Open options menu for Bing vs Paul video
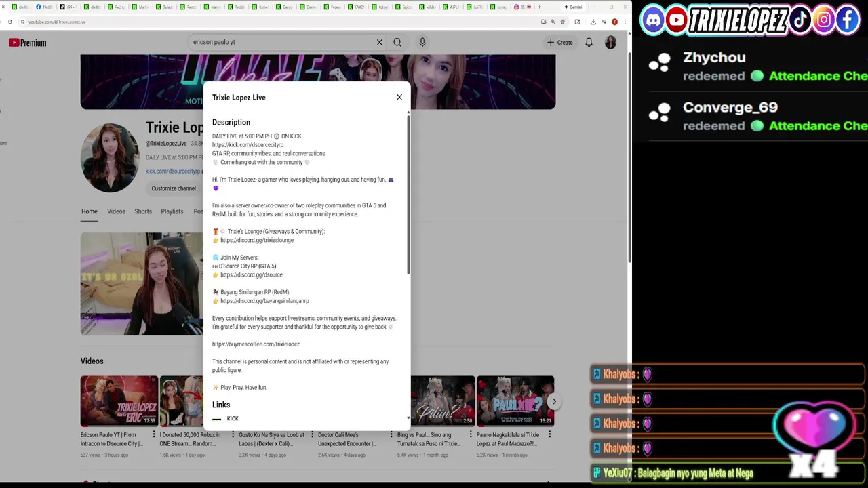 pyautogui.click(x=471, y=434)
